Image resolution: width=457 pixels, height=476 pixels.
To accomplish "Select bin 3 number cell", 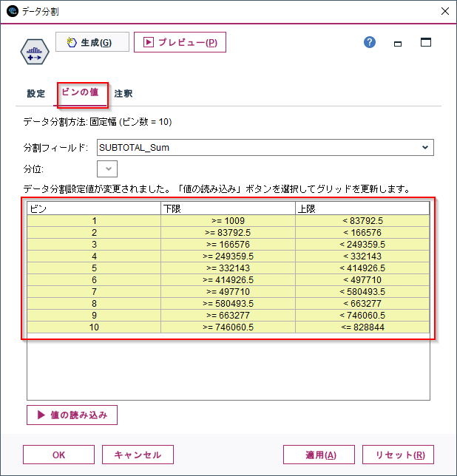I will point(94,245).
